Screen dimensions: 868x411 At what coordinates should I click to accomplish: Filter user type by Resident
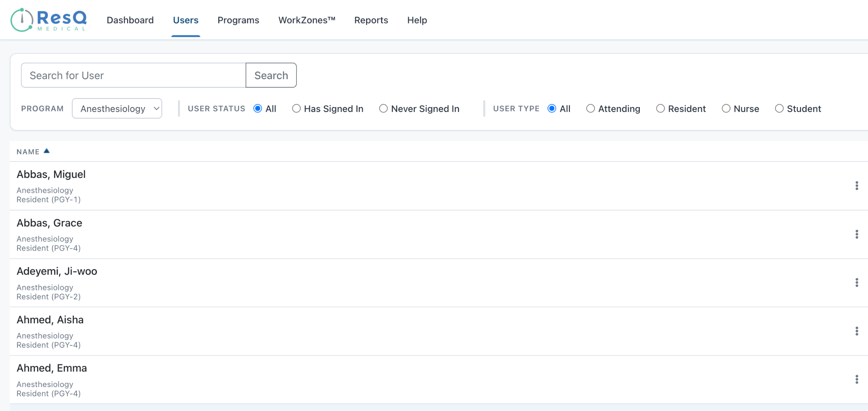tap(660, 109)
